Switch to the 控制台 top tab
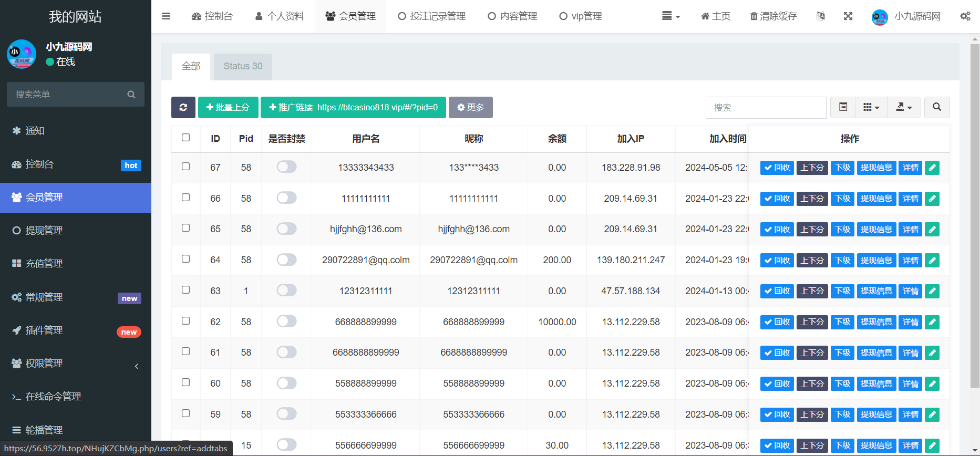Image resolution: width=980 pixels, height=456 pixels. [212, 16]
